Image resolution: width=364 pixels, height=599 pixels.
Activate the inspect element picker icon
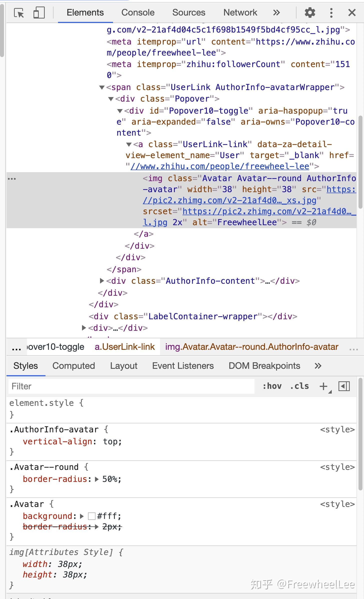point(19,13)
